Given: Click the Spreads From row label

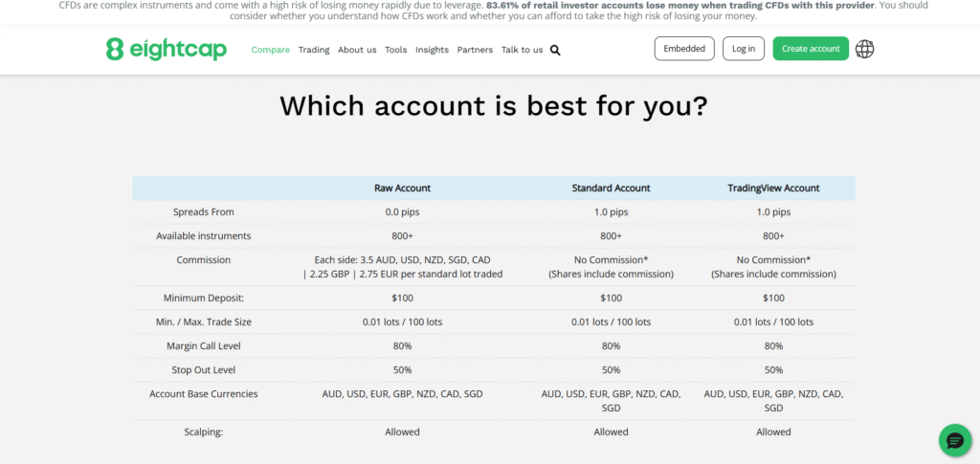Looking at the screenshot, I should [204, 212].
